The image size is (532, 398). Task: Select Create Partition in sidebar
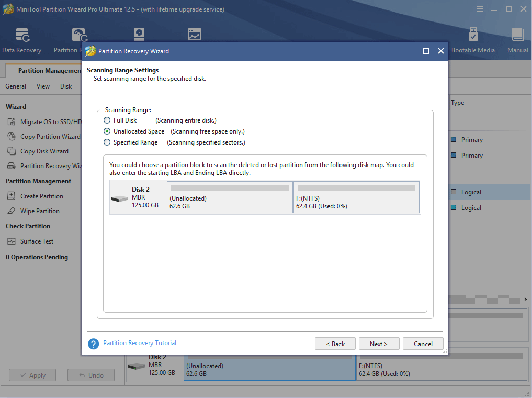(x=41, y=196)
